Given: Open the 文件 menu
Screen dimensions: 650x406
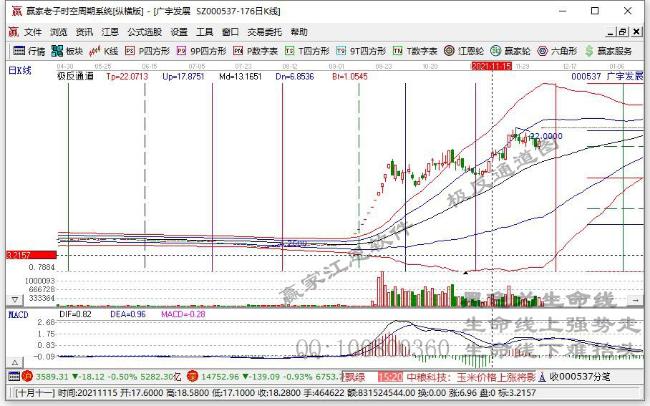Looking at the screenshot, I should (33, 32).
